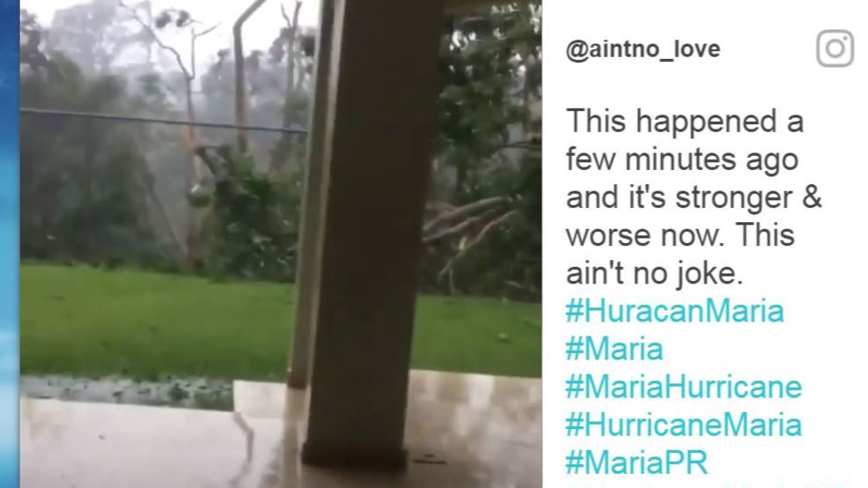Click the green lawn in the video
868x488 pixels.
click(x=155, y=322)
